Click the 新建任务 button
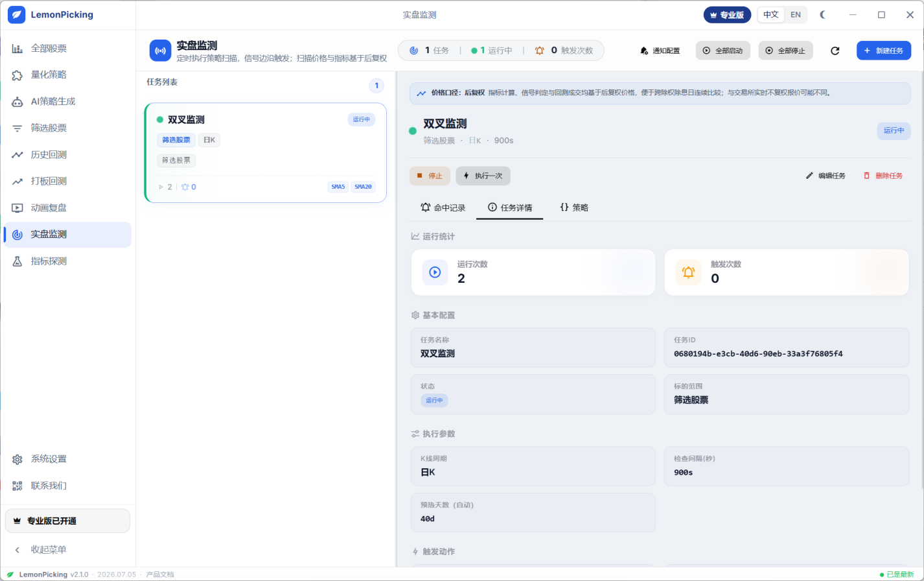924x581 pixels. click(884, 51)
